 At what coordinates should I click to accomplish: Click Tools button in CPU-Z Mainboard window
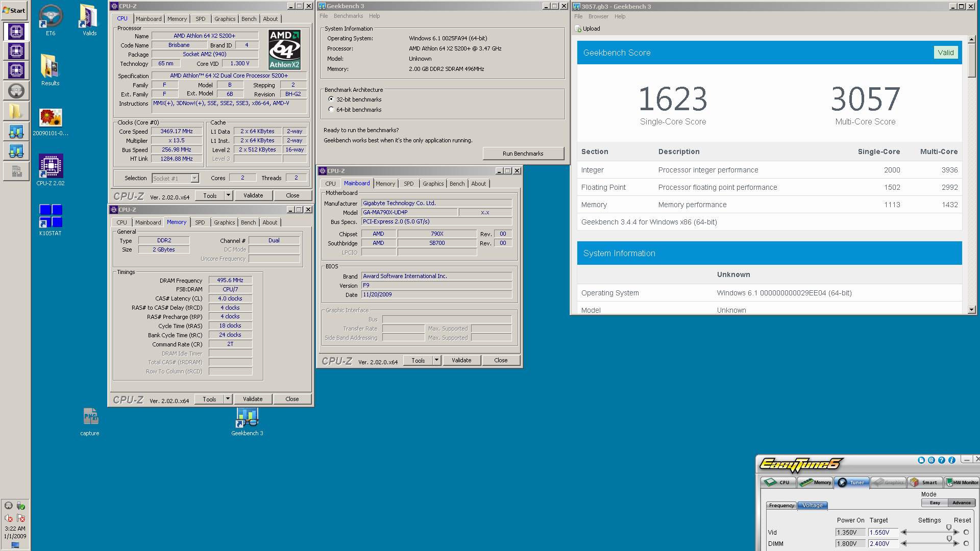418,360
